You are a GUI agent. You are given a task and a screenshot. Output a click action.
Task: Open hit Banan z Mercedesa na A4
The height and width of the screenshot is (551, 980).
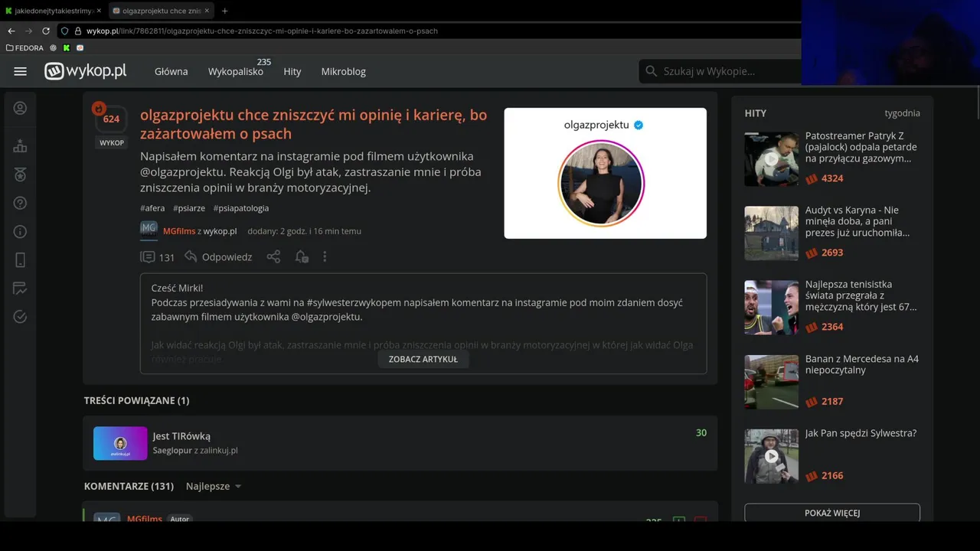click(x=862, y=364)
